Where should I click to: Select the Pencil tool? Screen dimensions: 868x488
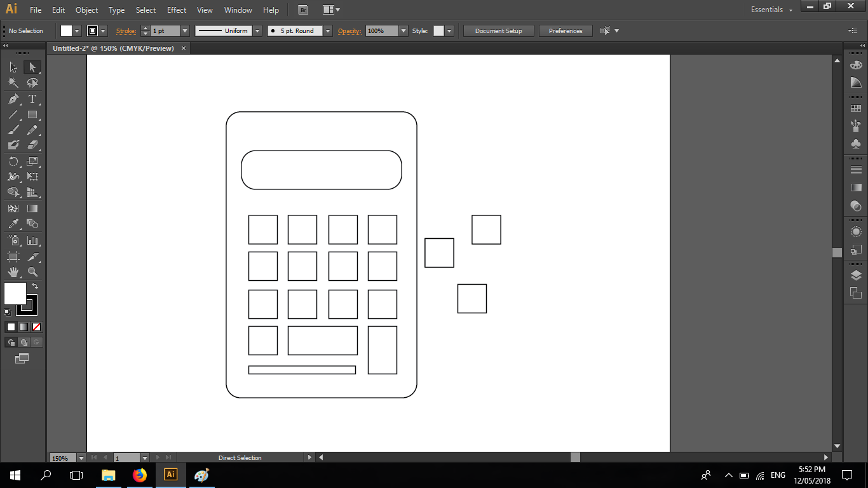(32, 130)
